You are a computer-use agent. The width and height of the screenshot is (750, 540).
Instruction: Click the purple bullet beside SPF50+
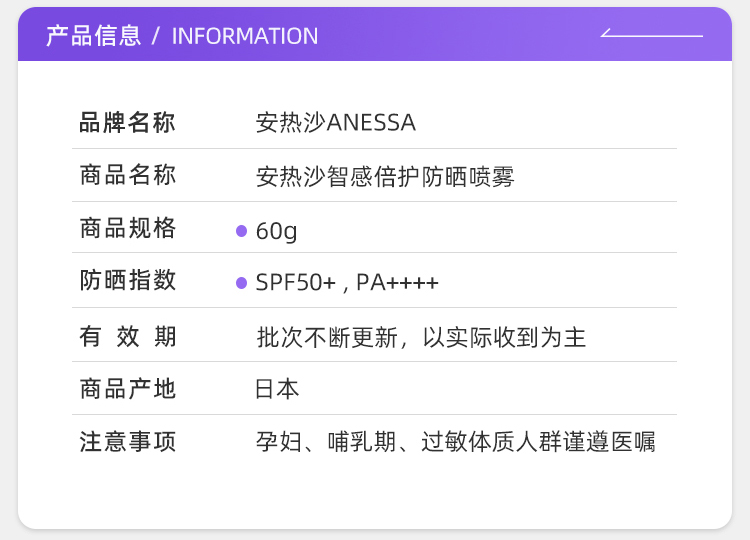pos(241,283)
